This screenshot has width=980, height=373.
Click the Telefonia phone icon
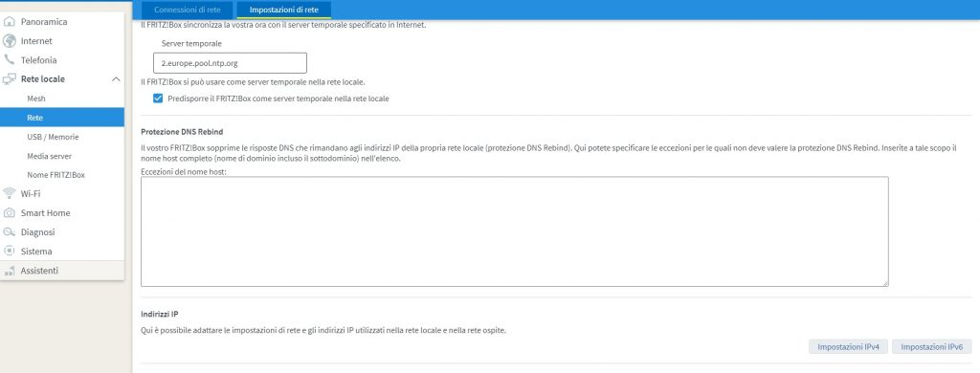[x=9, y=60]
